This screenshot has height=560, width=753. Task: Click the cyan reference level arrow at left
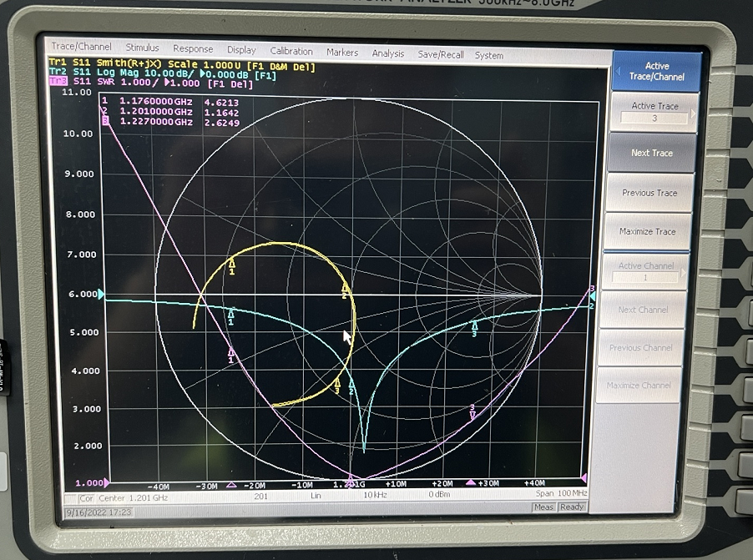[x=102, y=295]
